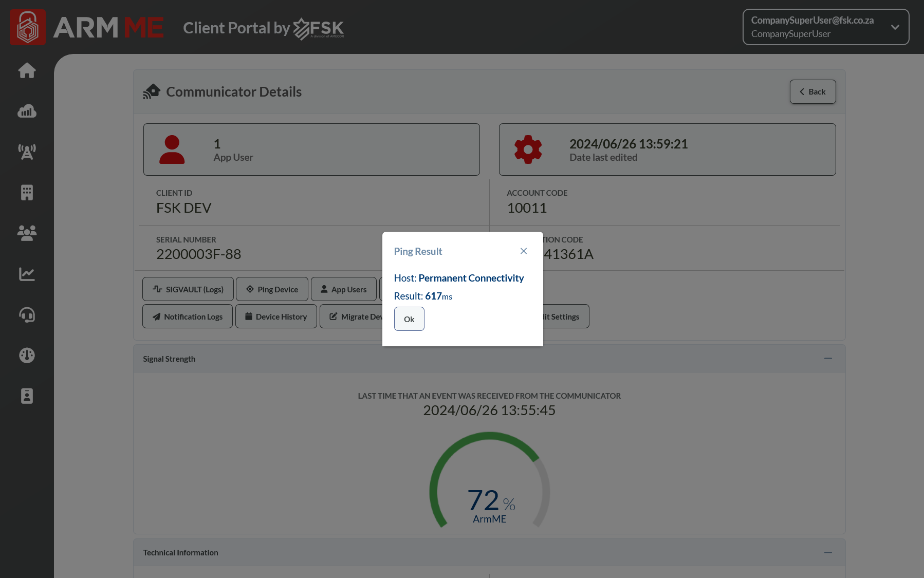Expand the CompanySuperUser account dropdown

tap(895, 27)
